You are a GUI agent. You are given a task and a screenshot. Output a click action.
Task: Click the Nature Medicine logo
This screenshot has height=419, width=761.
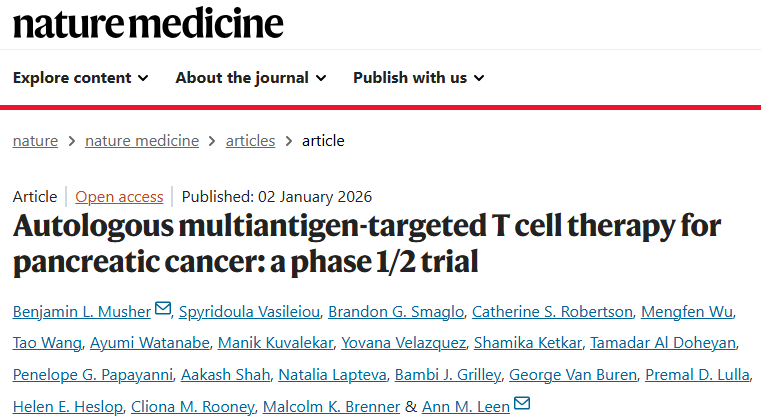(x=148, y=23)
